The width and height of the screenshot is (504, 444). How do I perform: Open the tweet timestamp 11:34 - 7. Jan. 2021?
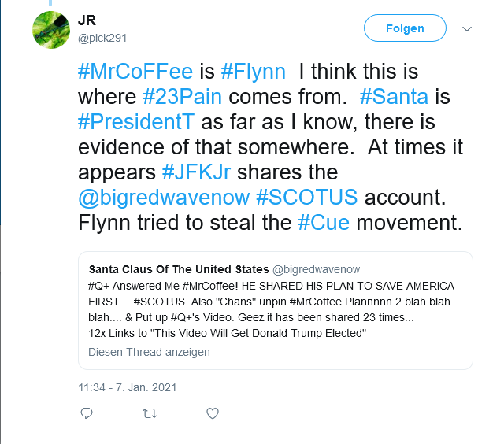128,388
